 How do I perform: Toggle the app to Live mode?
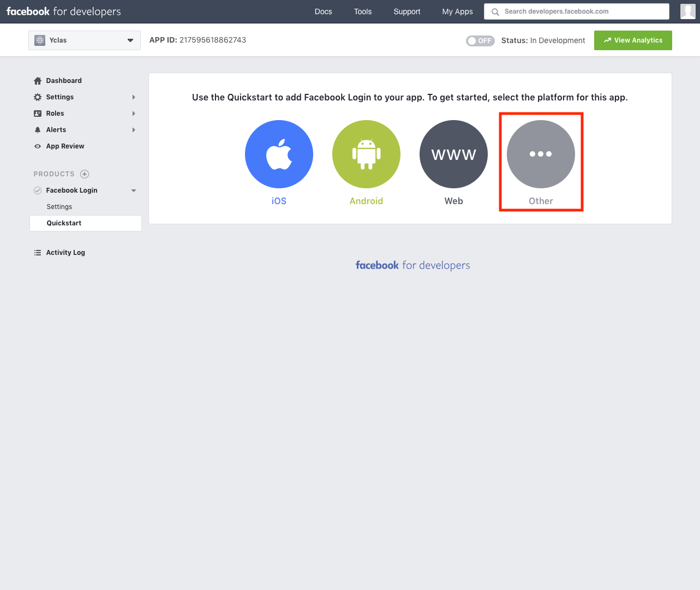(480, 40)
